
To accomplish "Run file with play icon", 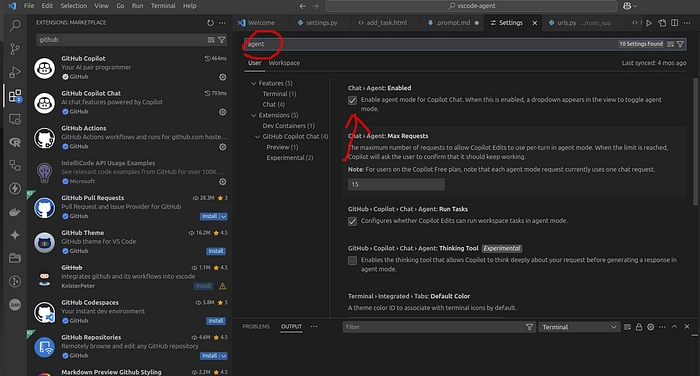I will [649, 23].
